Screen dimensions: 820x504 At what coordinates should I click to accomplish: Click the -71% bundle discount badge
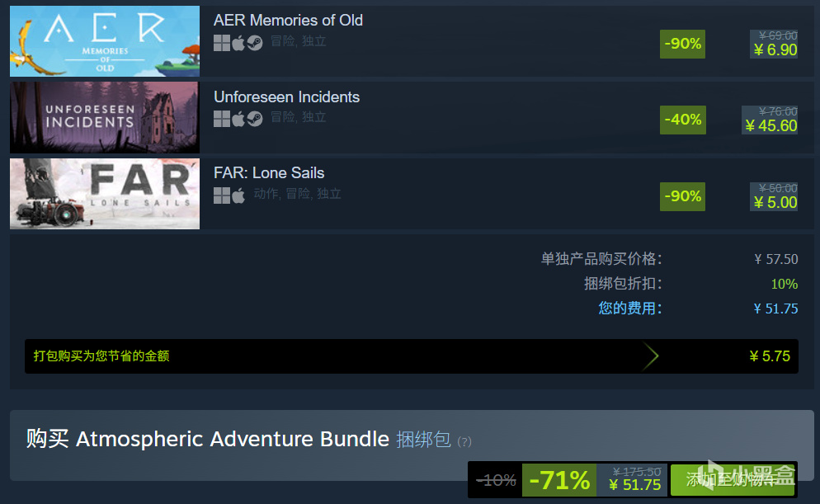coord(559,480)
